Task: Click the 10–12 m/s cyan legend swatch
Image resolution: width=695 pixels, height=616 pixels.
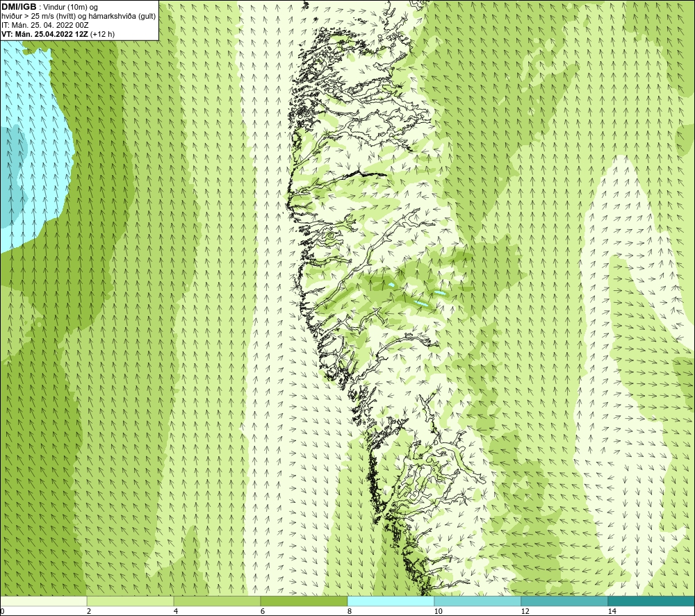Action: (x=478, y=601)
